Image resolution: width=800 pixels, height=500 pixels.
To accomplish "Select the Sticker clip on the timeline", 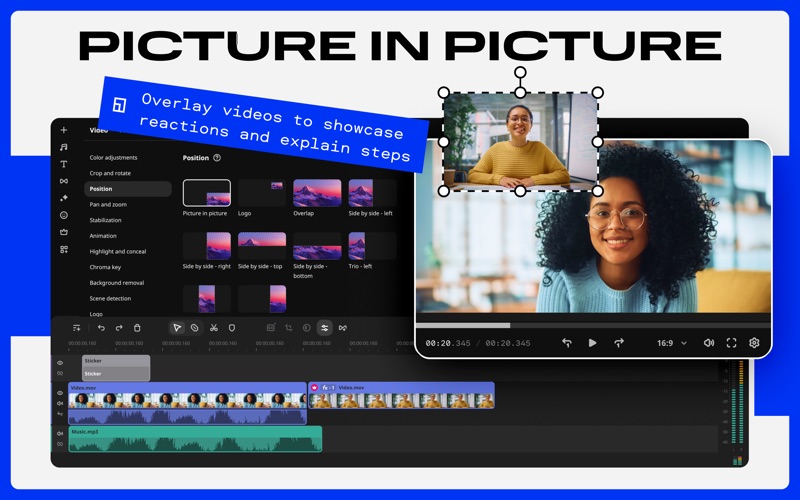I will coord(116,368).
